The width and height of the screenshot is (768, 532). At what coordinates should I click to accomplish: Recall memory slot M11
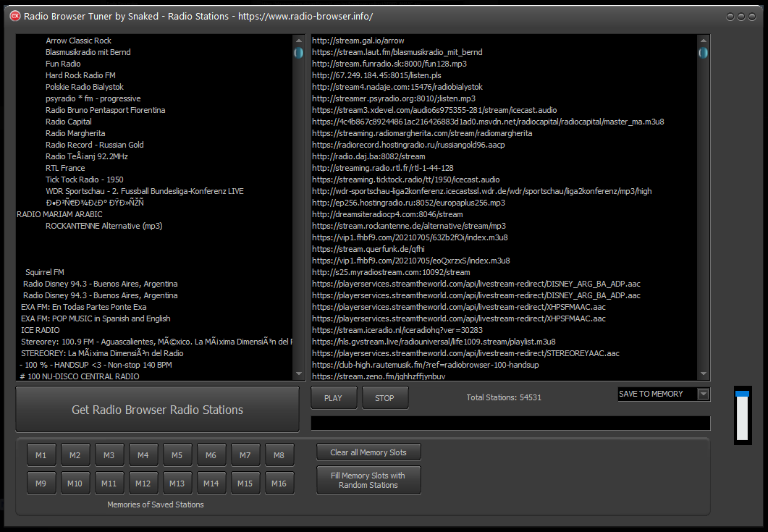pos(109,484)
